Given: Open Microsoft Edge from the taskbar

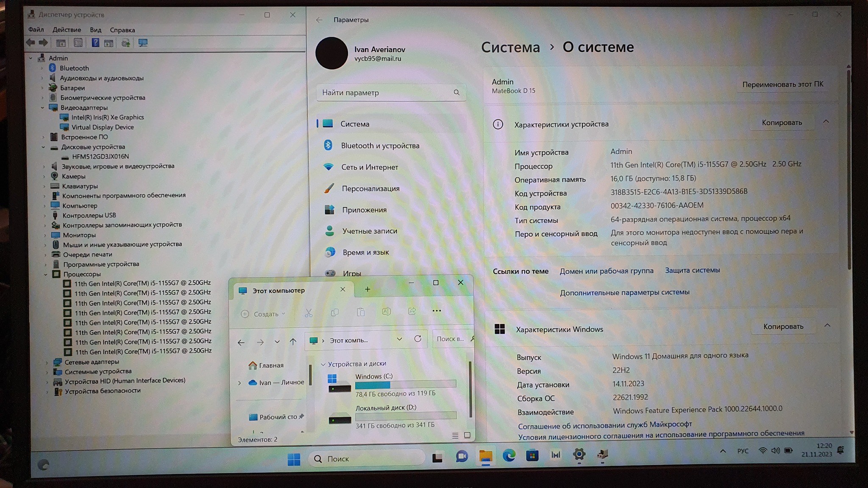Looking at the screenshot, I should (x=509, y=455).
